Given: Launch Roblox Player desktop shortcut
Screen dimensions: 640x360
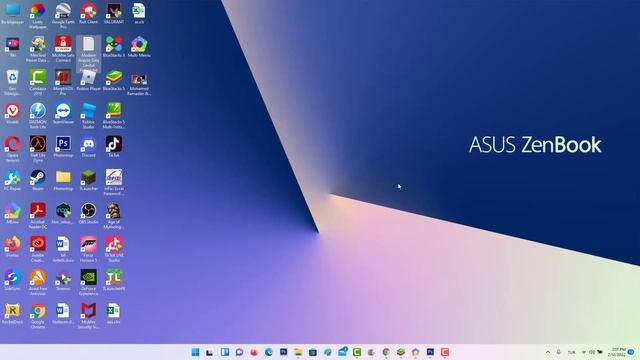Looking at the screenshot, I should 88,80.
